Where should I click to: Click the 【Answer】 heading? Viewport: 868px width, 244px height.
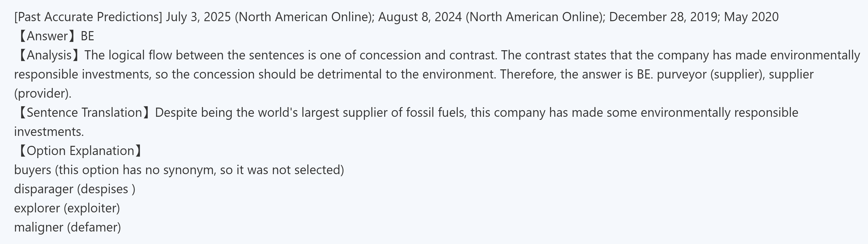click(x=47, y=36)
